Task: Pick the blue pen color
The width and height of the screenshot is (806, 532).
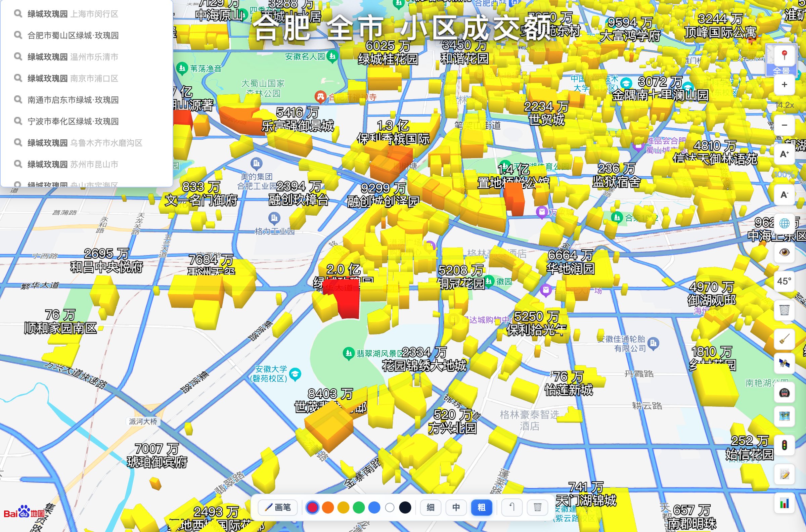Action: click(374, 507)
